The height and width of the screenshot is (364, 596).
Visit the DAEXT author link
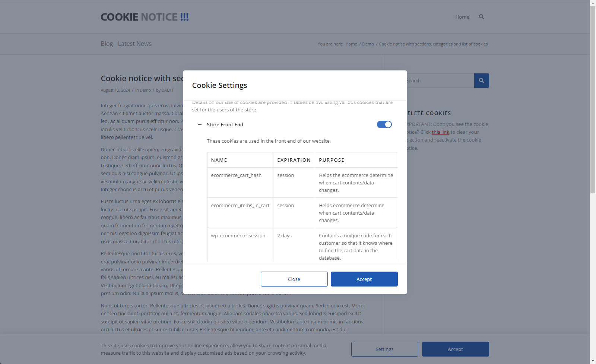[167, 90]
